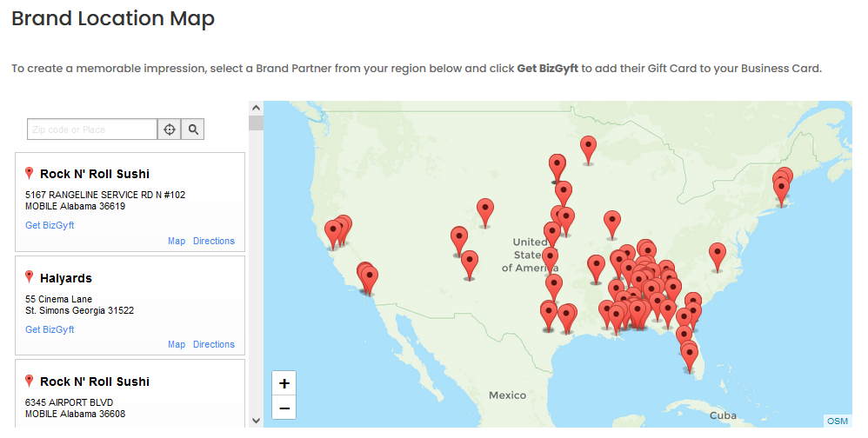868x438 pixels.
Task: Focus the Zip code or Place field
Action: click(x=92, y=129)
